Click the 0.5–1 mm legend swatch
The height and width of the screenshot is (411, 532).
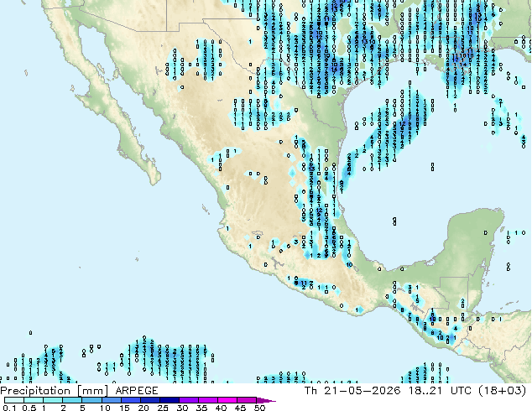(x=34, y=400)
